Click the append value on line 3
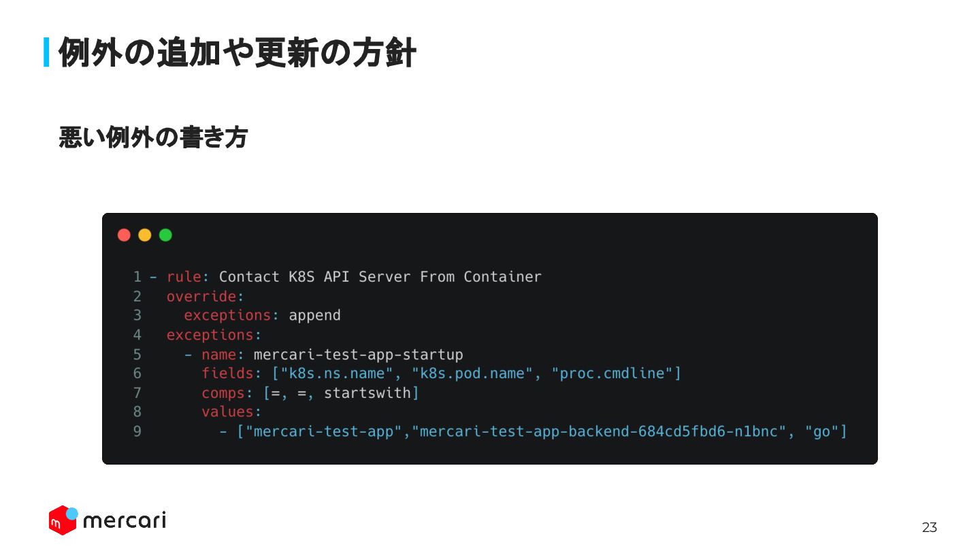The width and height of the screenshot is (980, 551). click(314, 316)
